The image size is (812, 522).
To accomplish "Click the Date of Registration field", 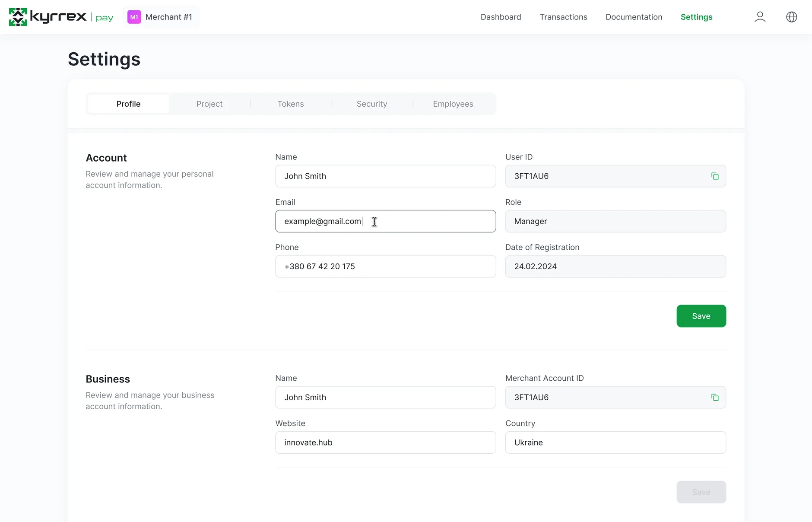I will (x=615, y=266).
